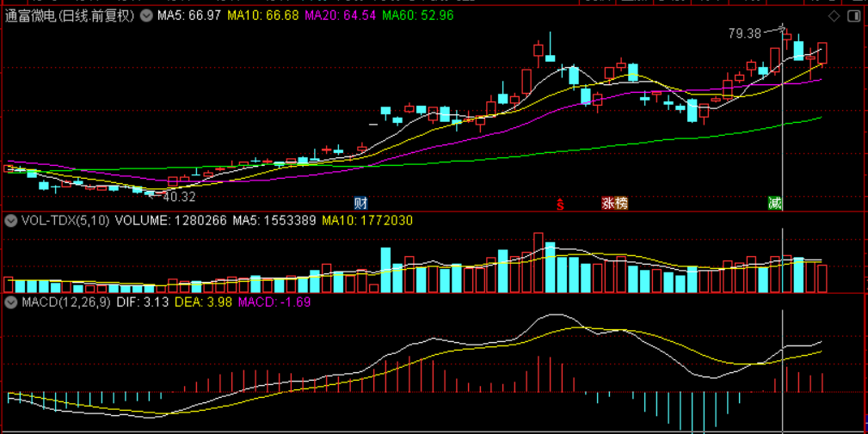Click the MACD(12,26,9) indicator name
The image size is (868, 434).
coord(66,303)
